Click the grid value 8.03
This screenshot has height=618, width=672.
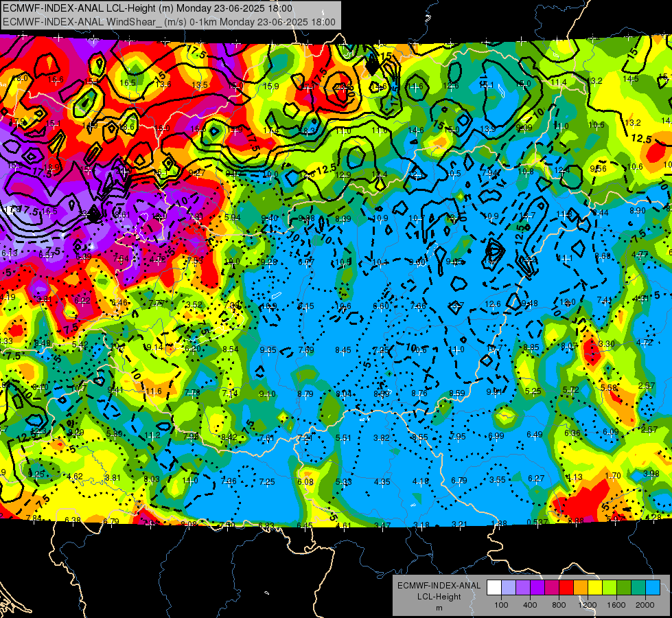click(152, 479)
